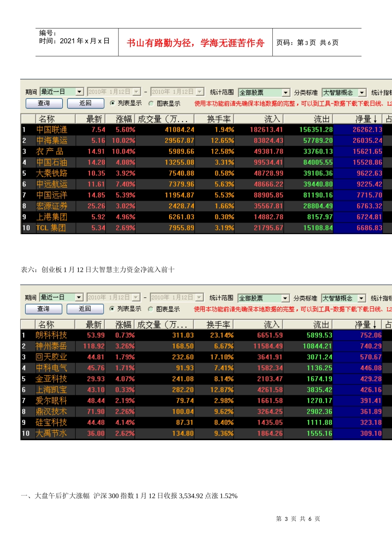Image resolution: width=392 pixels, height=555 pixels.
Task: Click the caption 表六：创业板1月12日大智慧主力资金净流入前十
Action: [x=98, y=270]
